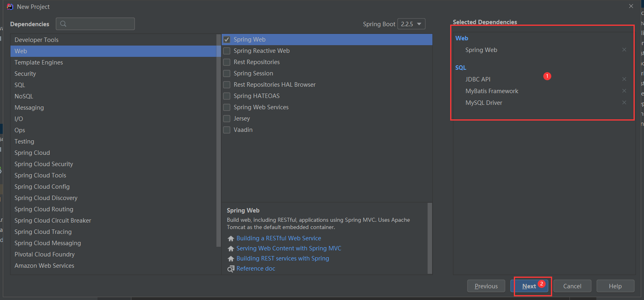
Task: Remove JDBC API from selected dependencies
Action: click(x=624, y=79)
